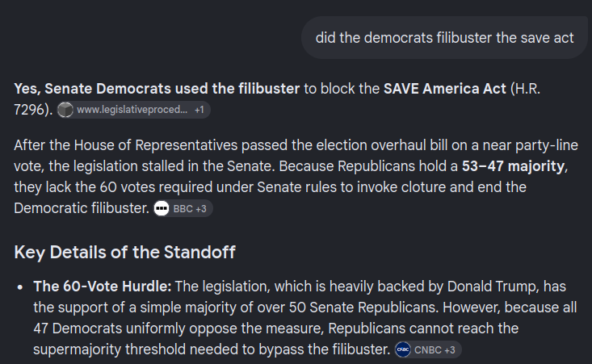This screenshot has height=364, width=592.
Task: Expand the +1 additional sources count
Action: [x=199, y=110]
